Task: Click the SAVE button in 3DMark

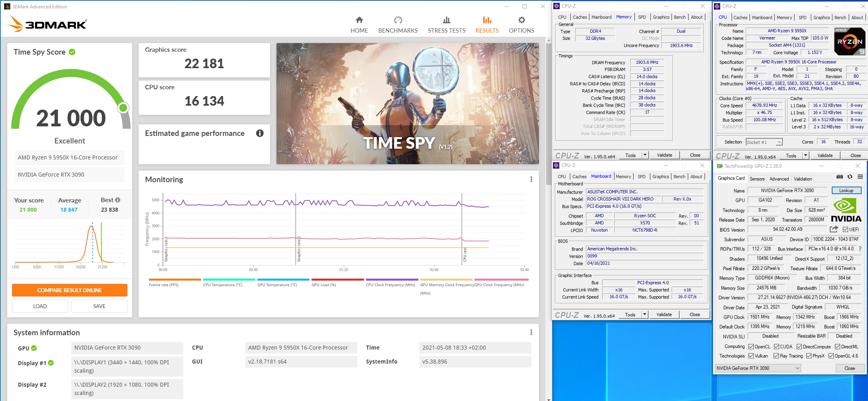Action: coord(99,306)
